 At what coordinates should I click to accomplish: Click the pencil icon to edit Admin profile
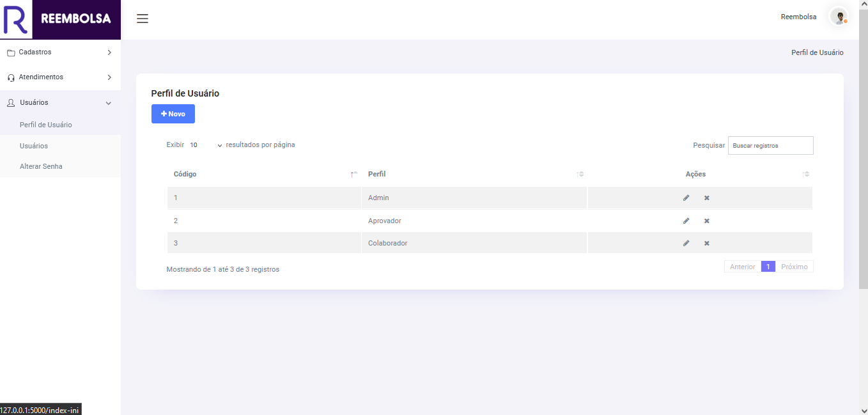click(x=686, y=198)
